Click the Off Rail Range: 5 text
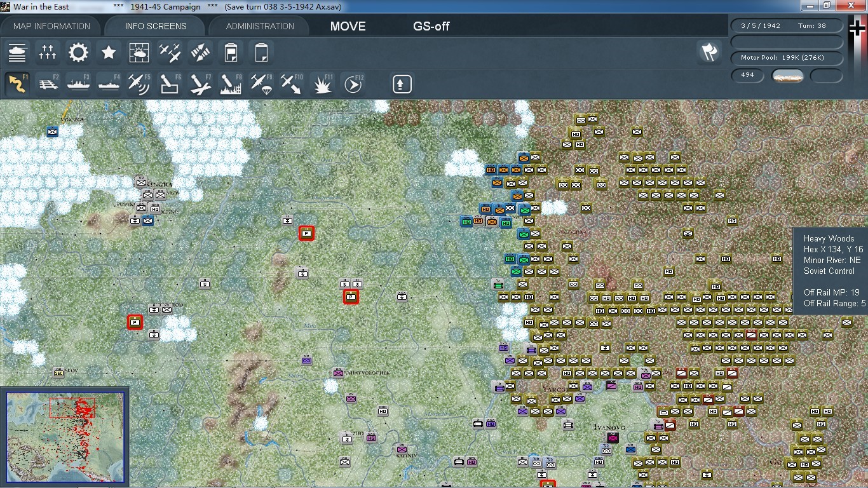Image resolution: width=868 pixels, height=488 pixels. (x=834, y=303)
